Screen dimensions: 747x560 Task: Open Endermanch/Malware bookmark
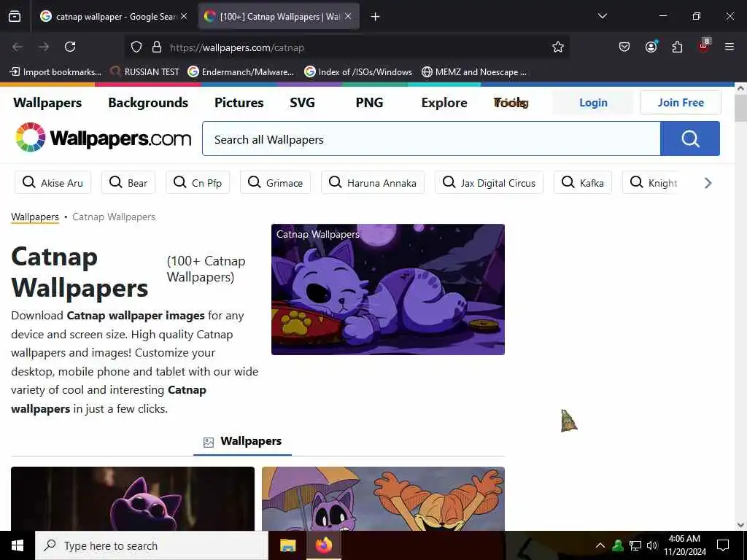pos(241,72)
